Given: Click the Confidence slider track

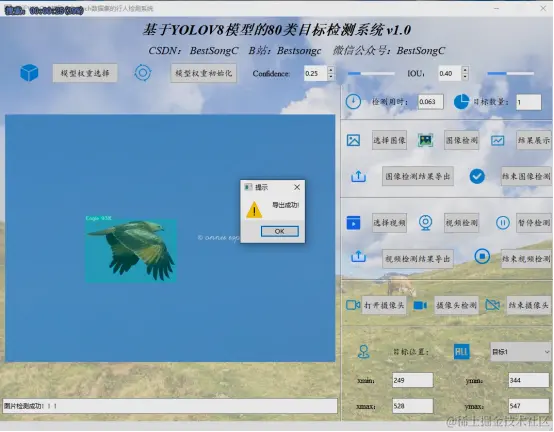Looking at the screenshot, I should click(371, 73).
